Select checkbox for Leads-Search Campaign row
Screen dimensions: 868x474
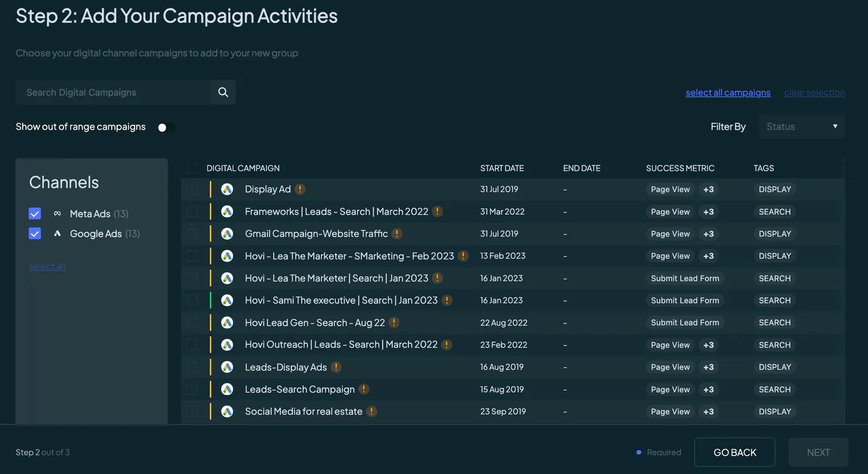(192, 389)
